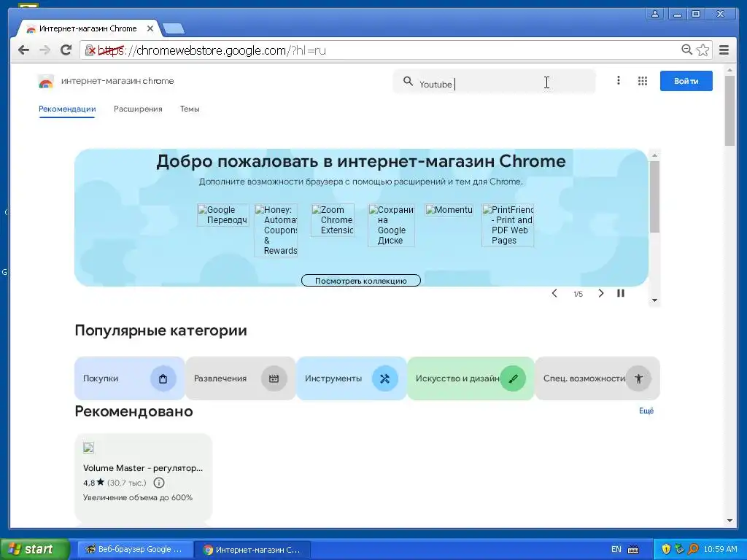Click the accessibility icon in Спец. возможности
747x560 pixels.
click(638, 378)
